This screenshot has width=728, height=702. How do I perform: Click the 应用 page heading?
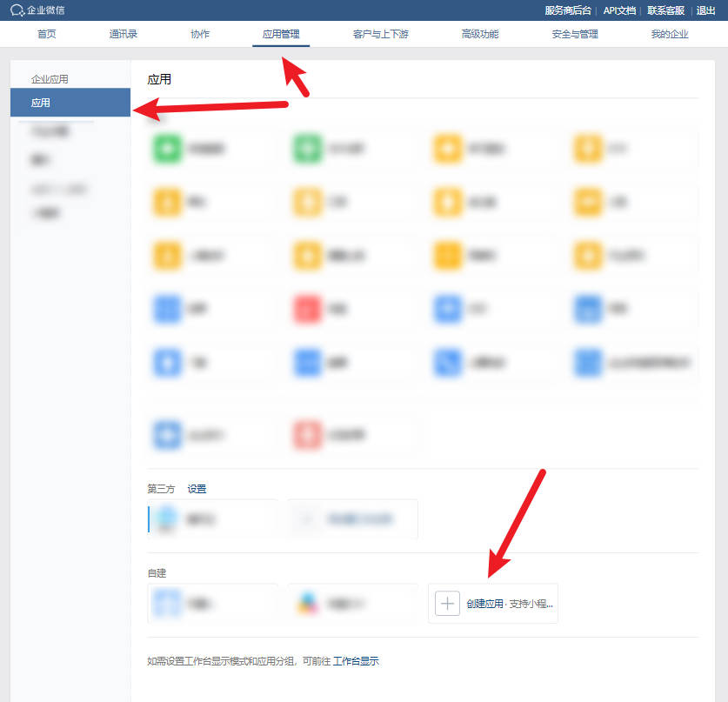tap(159, 79)
